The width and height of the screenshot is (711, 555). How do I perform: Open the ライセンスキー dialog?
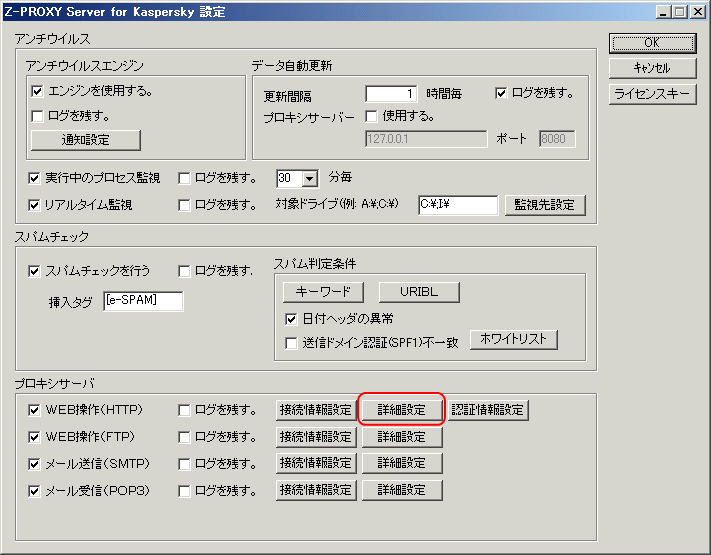653,94
